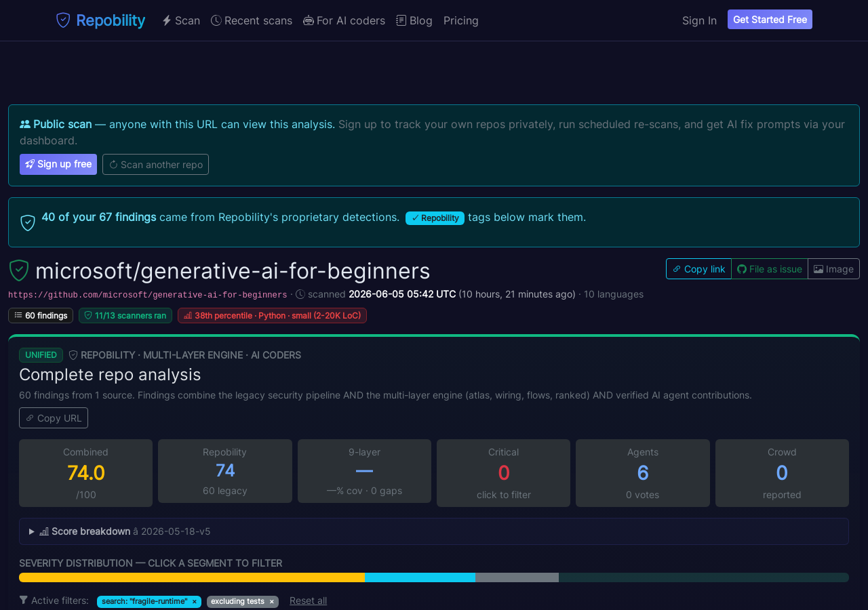Click the people icon beside Public scan
868x610 pixels.
pos(25,124)
